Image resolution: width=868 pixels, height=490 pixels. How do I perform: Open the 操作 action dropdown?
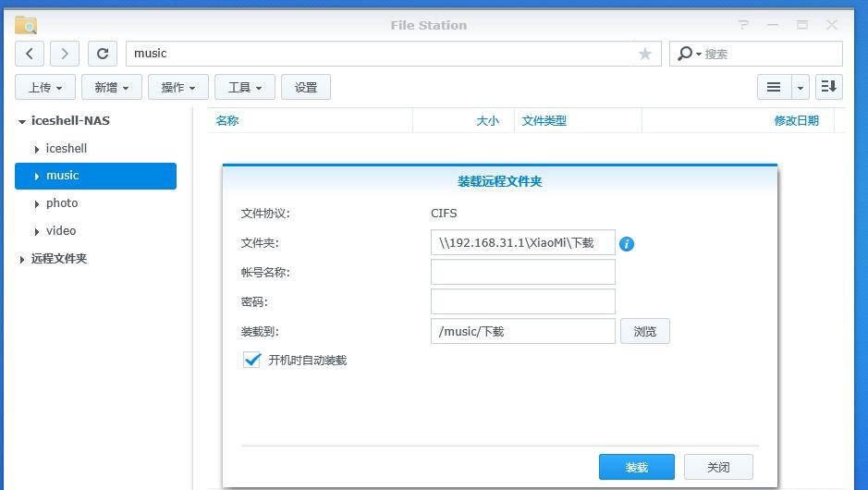pos(178,87)
